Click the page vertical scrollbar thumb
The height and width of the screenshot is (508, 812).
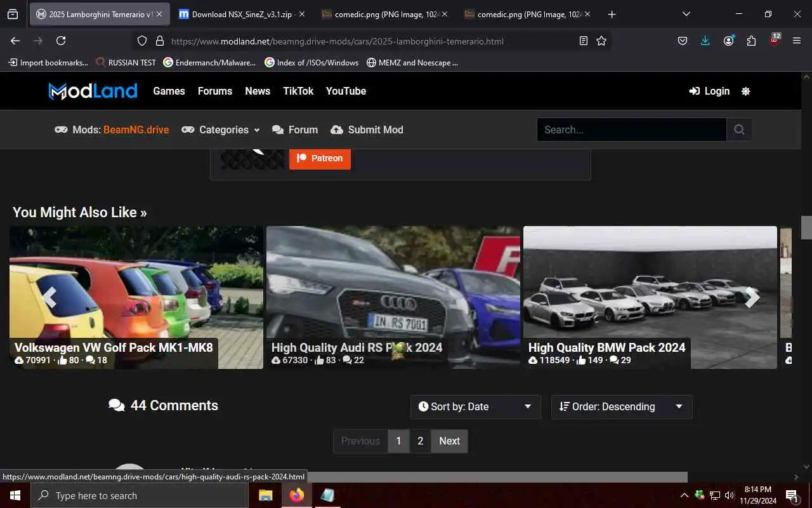pos(806,227)
